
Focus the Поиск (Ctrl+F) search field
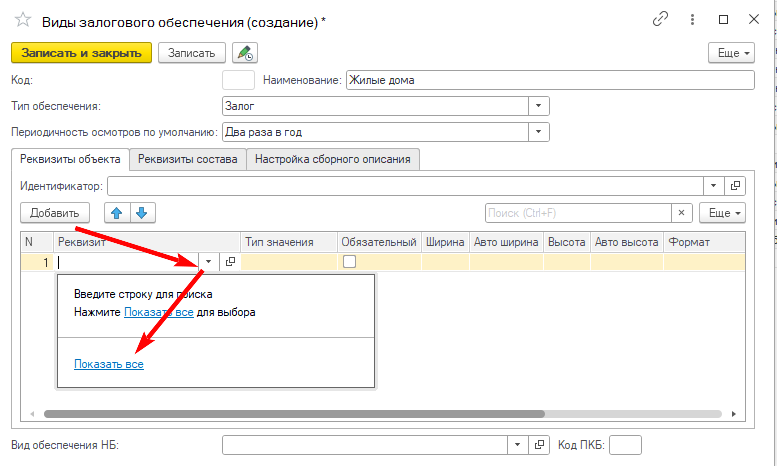578,213
